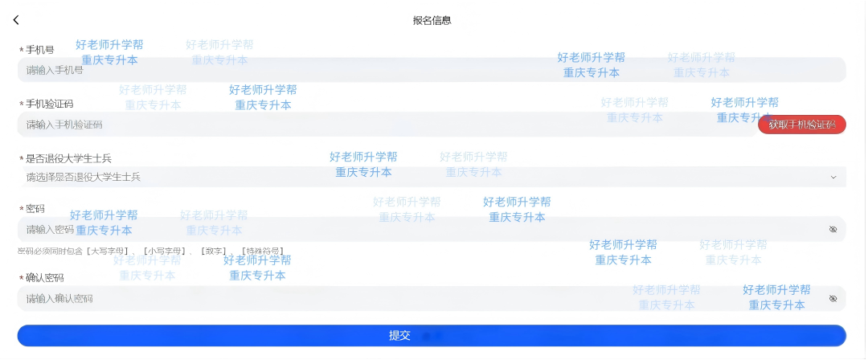Toggle visibility eye in 确认密码 field
Viewport: 868px width, 360px height.
[x=833, y=298]
